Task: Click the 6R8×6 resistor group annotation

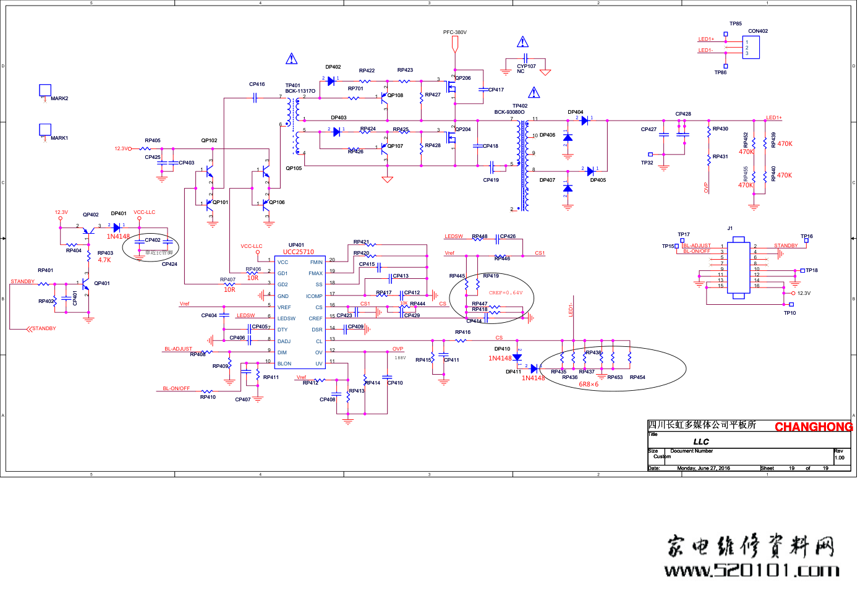Action: pyautogui.click(x=588, y=385)
